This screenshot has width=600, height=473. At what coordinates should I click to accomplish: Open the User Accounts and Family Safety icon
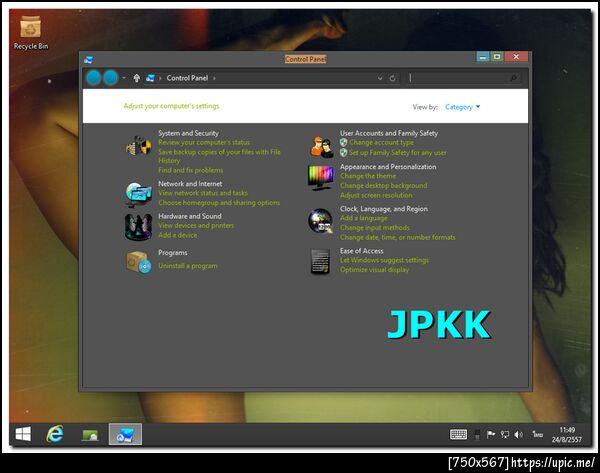(321, 147)
